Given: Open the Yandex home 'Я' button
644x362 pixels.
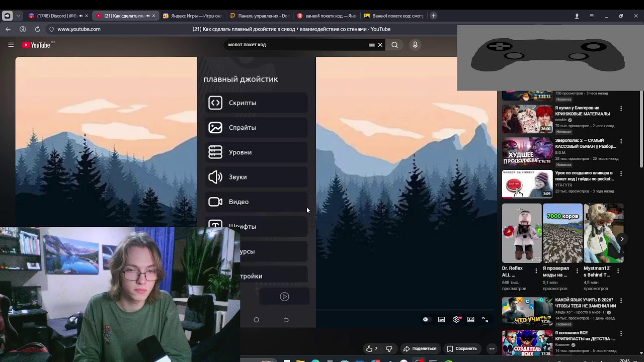Looking at the screenshot, I should [23, 29].
